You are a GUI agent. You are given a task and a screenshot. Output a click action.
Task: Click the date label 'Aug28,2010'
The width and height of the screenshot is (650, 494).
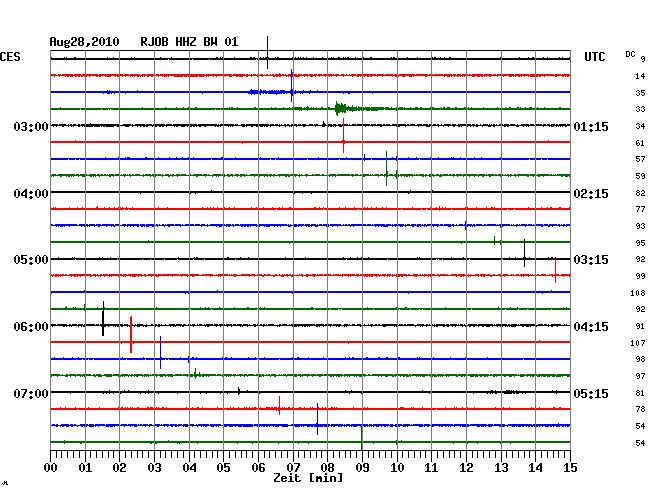click(84, 42)
